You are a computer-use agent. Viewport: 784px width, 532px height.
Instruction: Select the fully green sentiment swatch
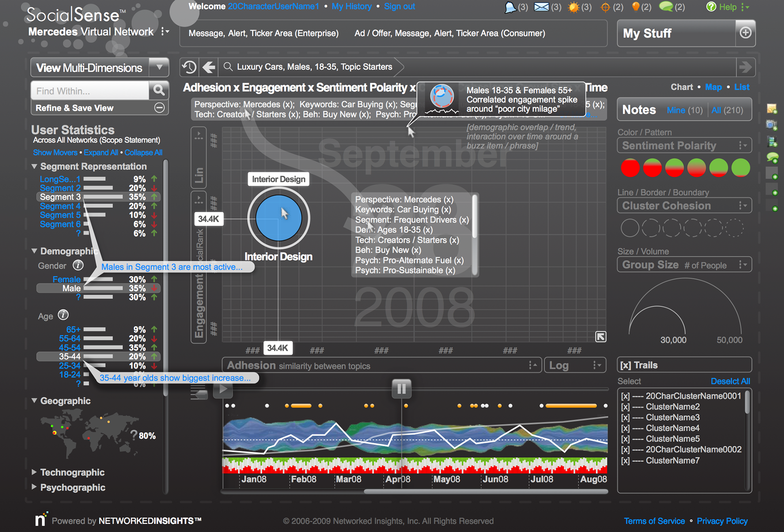click(740, 168)
